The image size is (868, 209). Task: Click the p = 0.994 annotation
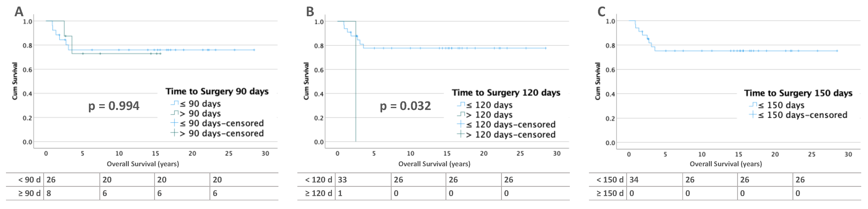[114, 106]
